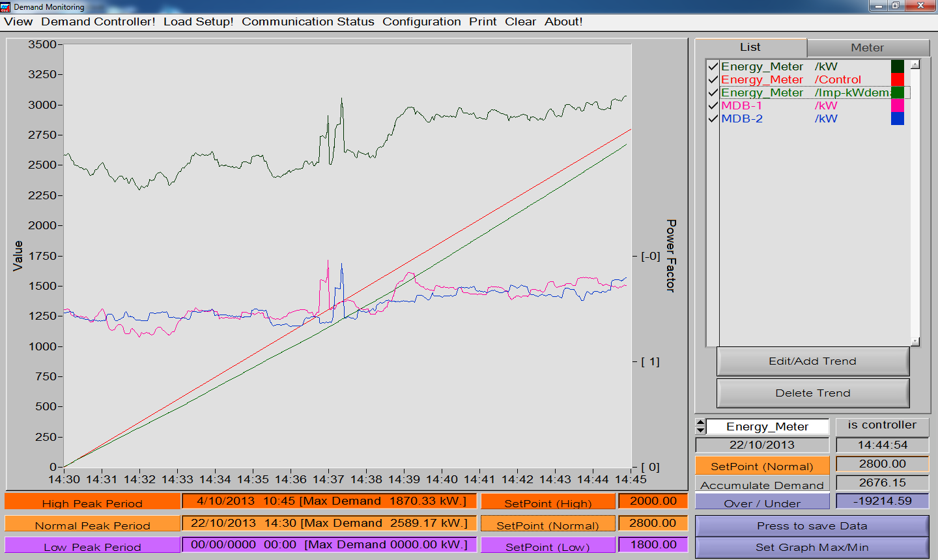The width and height of the screenshot is (938, 560).
Task: Click the bottom-row SetPoint (Normal) label
Action: tap(548, 524)
